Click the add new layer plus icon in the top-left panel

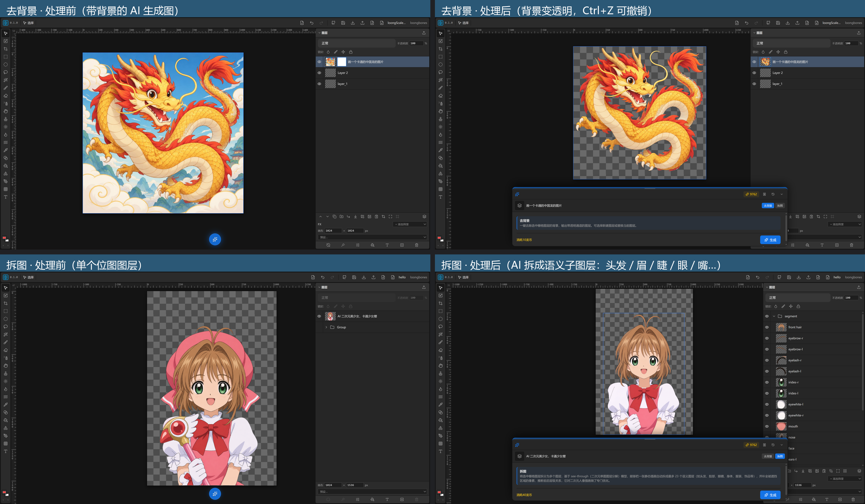click(402, 245)
